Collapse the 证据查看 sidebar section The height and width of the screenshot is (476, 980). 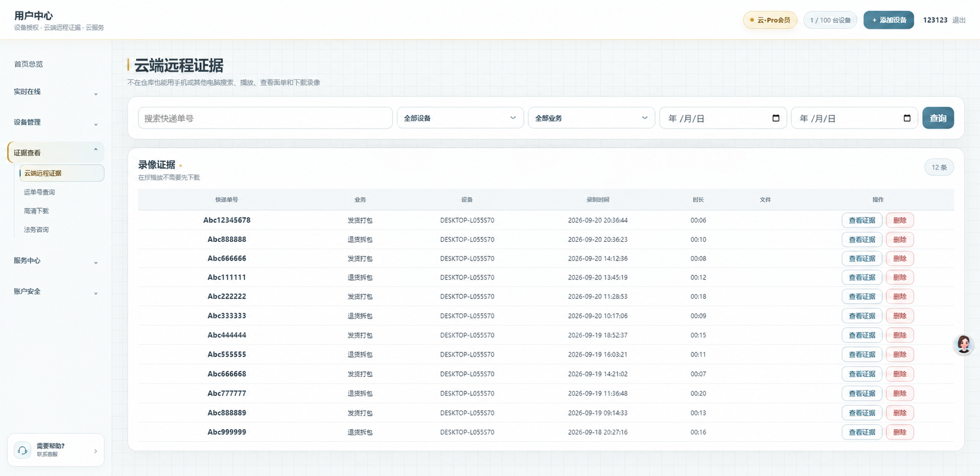[56, 152]
